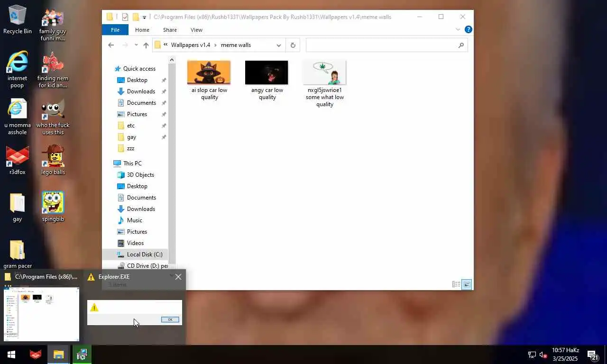This screenshot has height=364, width=607.
Task: Click the new folder quick access toolbar icon
Action: pyautogui.click(x=136, y=17)
